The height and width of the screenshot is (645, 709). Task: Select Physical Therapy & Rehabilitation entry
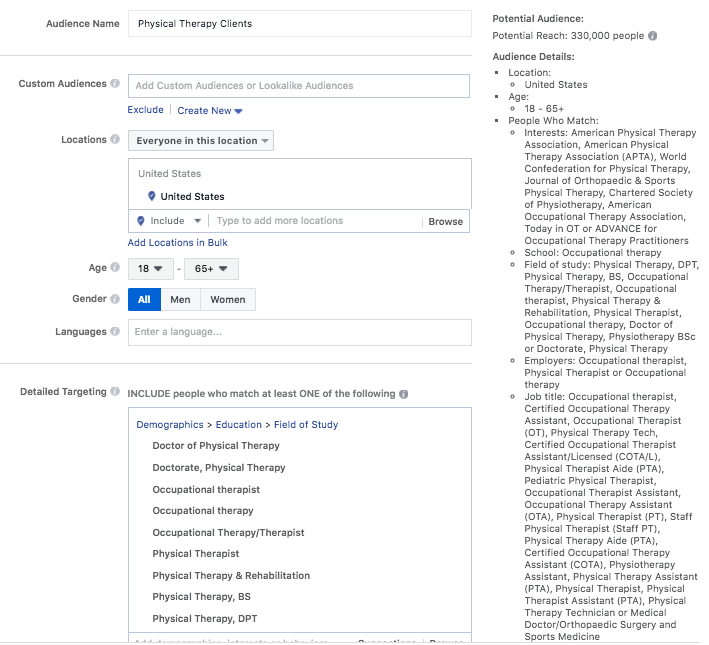click(x=231, y=576)
